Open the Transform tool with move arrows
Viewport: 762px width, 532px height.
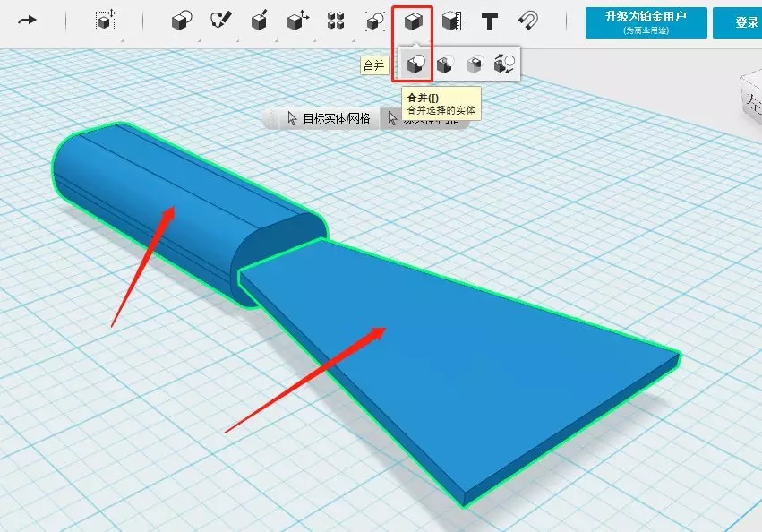click(106, 21)
